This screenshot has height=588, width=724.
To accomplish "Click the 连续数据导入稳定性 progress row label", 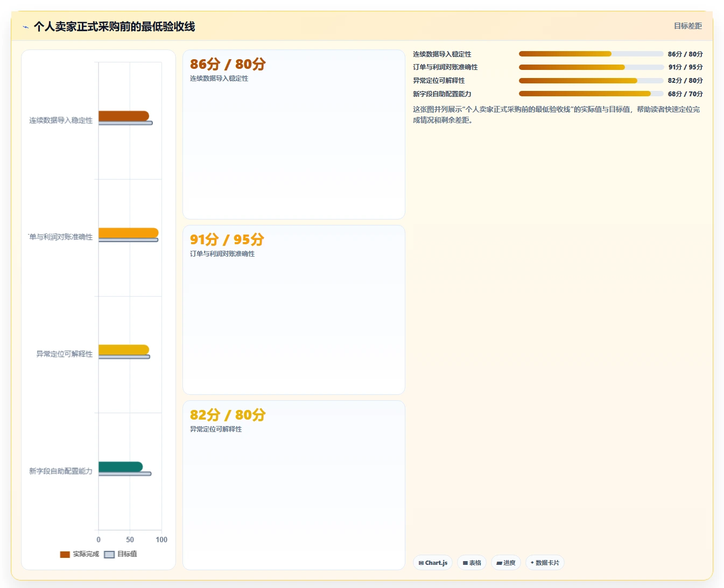I will (442, 54).
